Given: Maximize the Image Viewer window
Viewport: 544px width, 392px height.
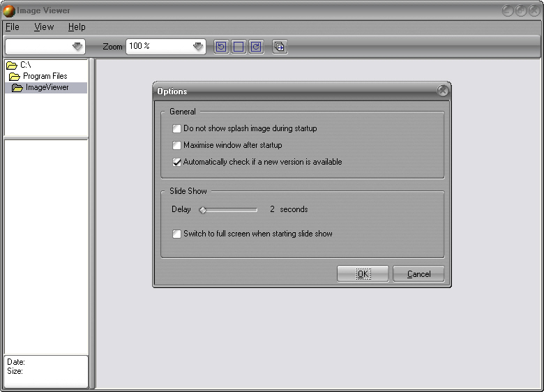Looking at the screenshot, I should click(521, 10).
